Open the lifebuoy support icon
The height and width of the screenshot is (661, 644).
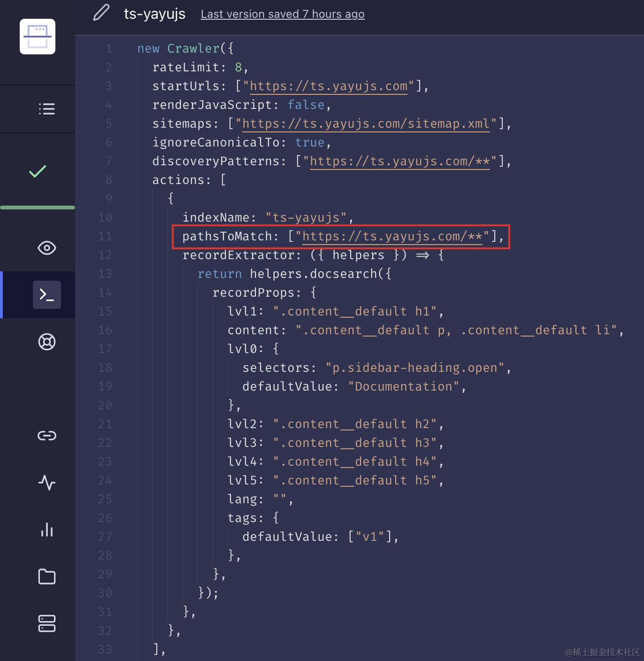(46, 342)
